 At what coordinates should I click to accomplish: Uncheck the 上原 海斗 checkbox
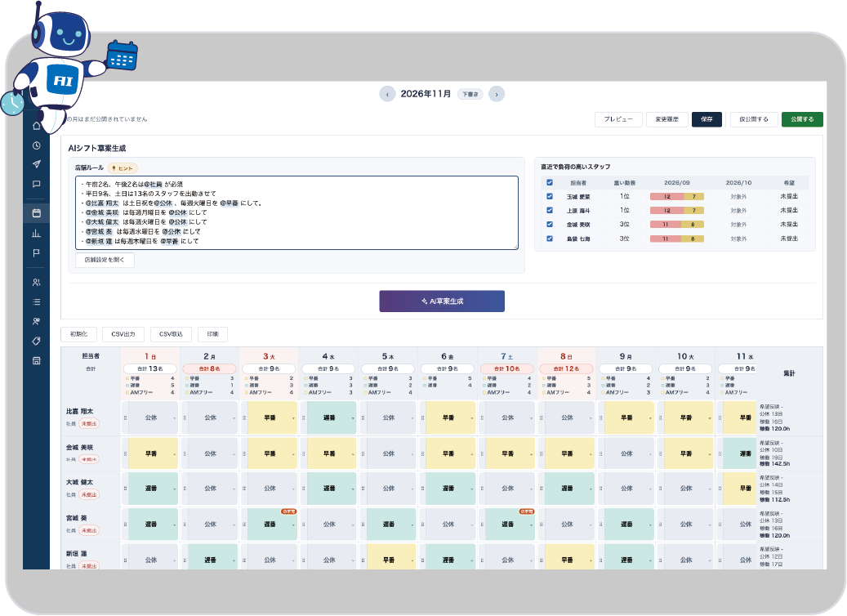(550, 210)
